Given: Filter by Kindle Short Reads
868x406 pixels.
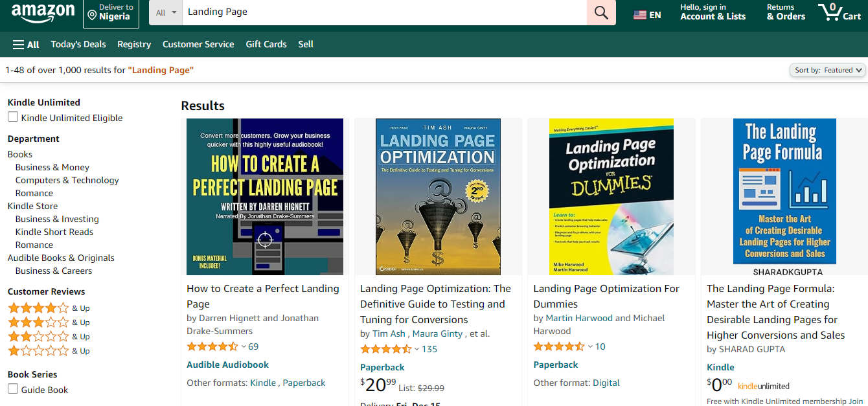Looking at the screenshot, I should click(54, 232).
